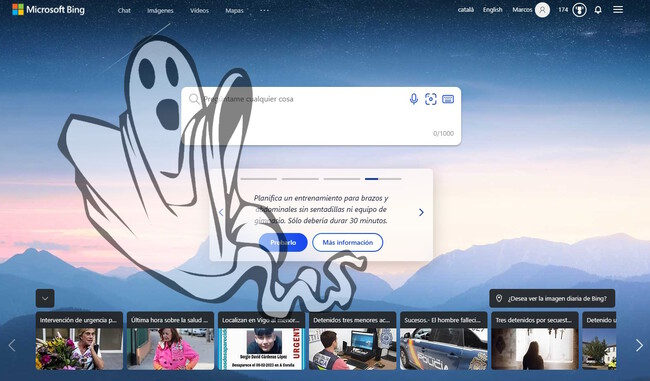Start voice search with the microphone

(413, 99)
